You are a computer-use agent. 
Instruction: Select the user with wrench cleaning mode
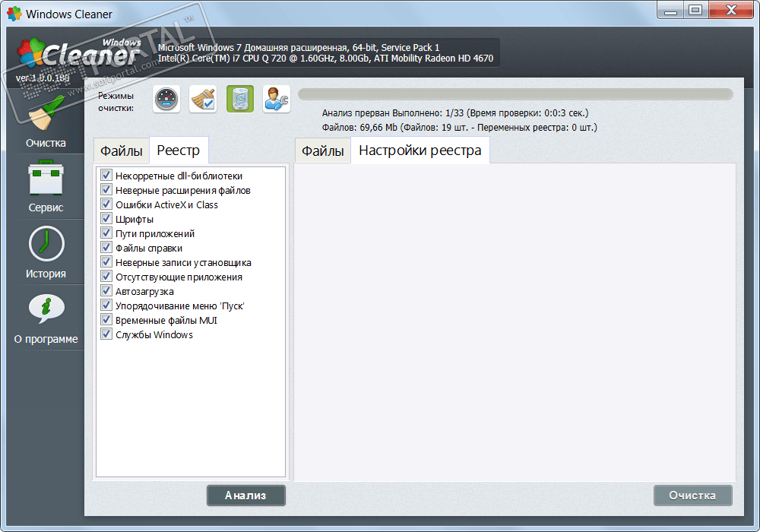(277, 100)
